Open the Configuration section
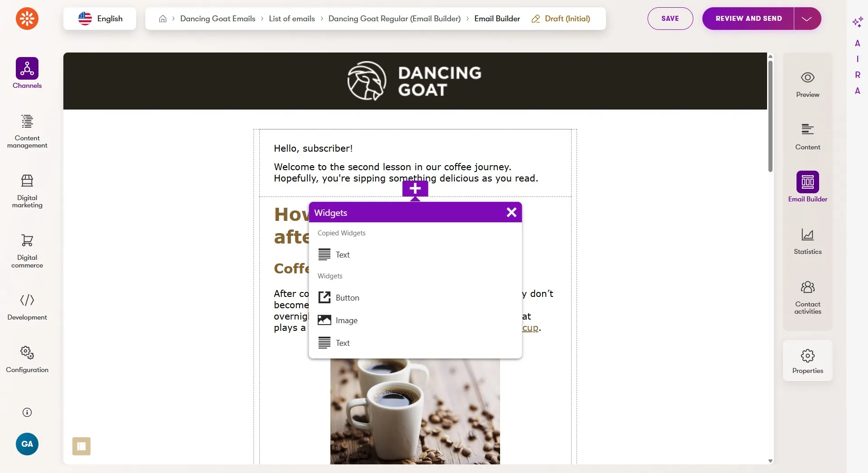Viewport: 868px width, 473px height. pyautogui.click(x=27, y=359)
